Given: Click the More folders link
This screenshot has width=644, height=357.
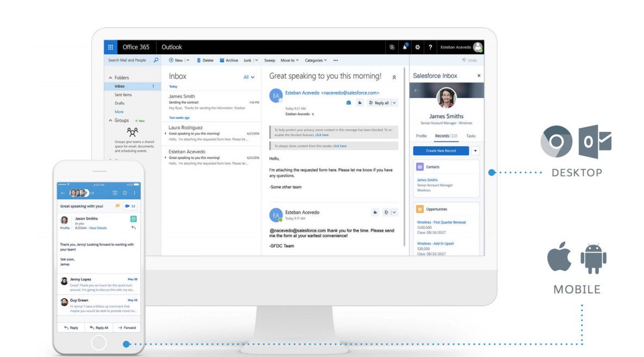Looking at the screenshot, I should click(x=119, y=112).
